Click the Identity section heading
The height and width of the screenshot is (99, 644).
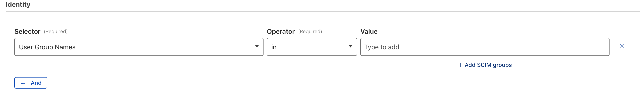(x=18, y=4)
